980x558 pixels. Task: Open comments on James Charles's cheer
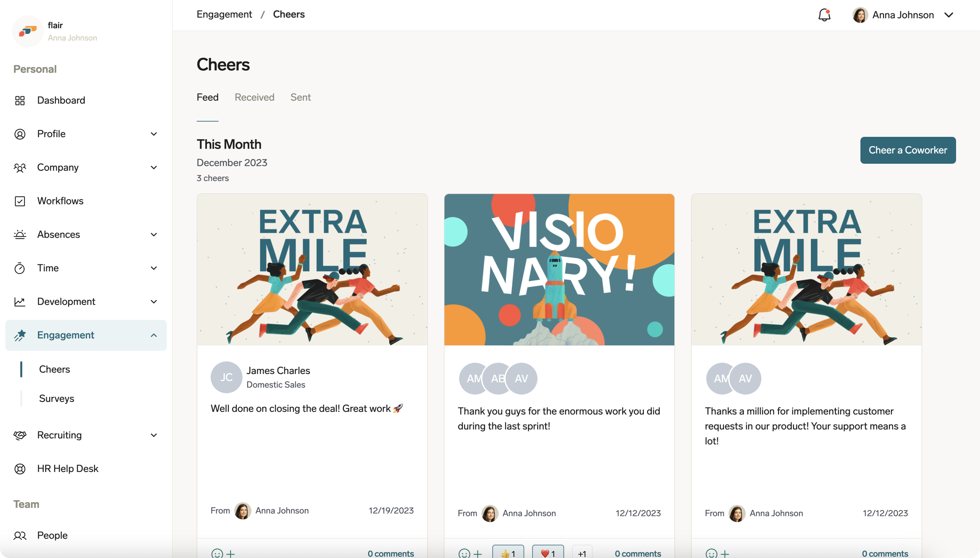(x=391, y=553)
